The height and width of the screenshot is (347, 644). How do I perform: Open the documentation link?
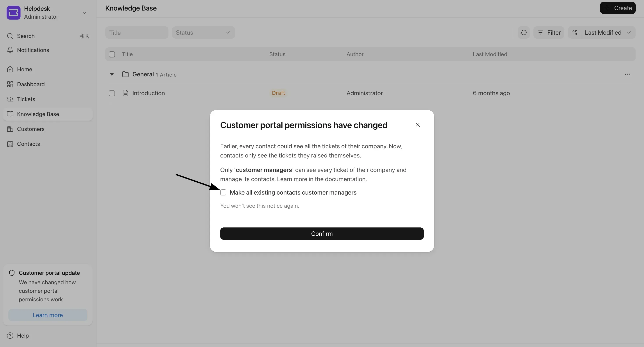coord(345,179)
